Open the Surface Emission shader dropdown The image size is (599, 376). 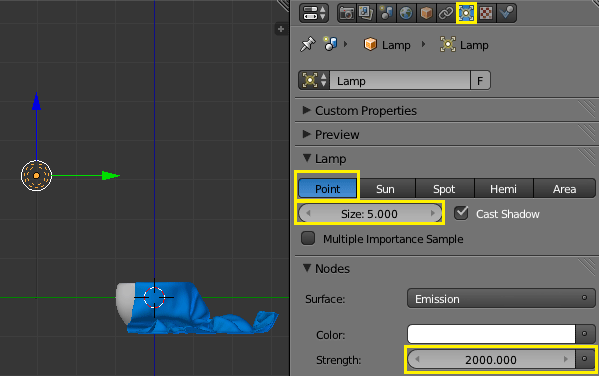pyautogui.click(x=501, y=298)
